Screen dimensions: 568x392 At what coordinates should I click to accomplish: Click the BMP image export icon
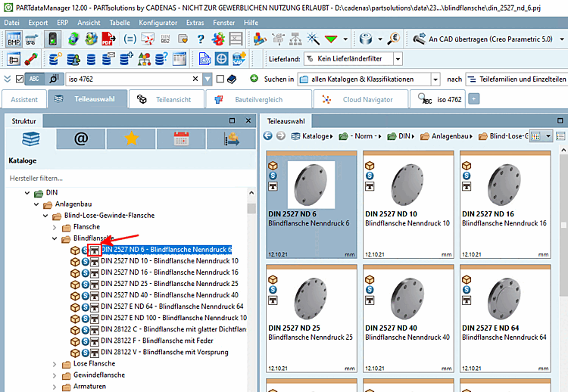(14, 39)
